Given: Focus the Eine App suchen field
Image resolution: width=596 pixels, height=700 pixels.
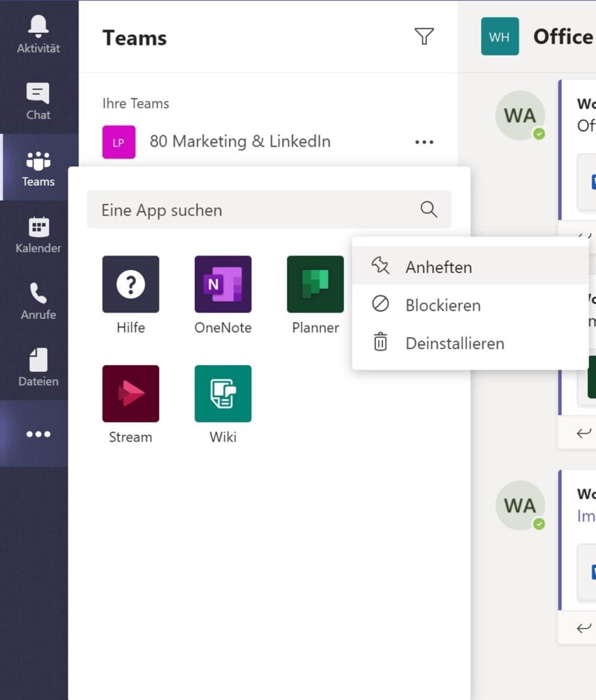Looking at the screenshot, I should tap(269, 209).
